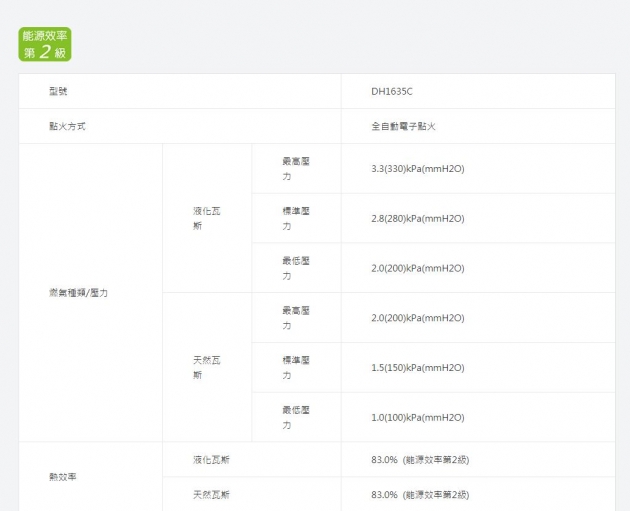The height and width of the screenshot is (511, 630).
Task: Select the 1.5(150)kPa pressure value
Action: [417, 367]
